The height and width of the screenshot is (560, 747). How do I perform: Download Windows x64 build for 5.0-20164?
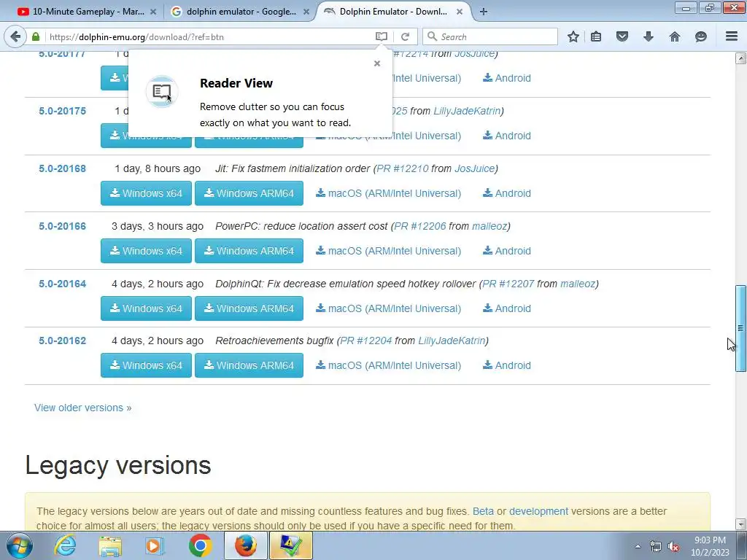click(146, 308)
